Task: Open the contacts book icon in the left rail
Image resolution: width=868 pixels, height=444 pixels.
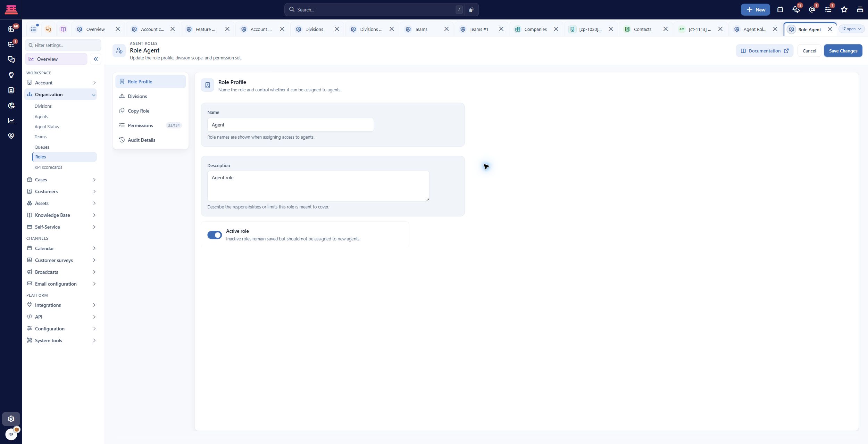Action: (x=11, y=90)
